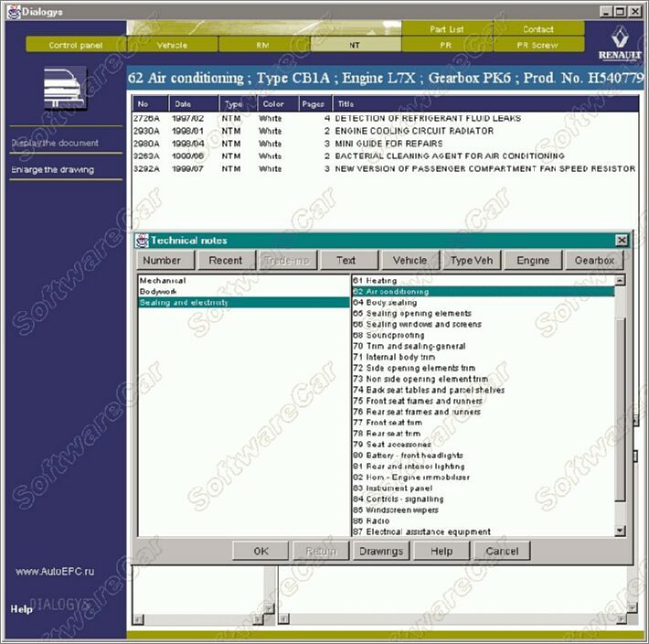Click the Display the document link
Viewport: 649px width, 644px height.
[55, 143]
